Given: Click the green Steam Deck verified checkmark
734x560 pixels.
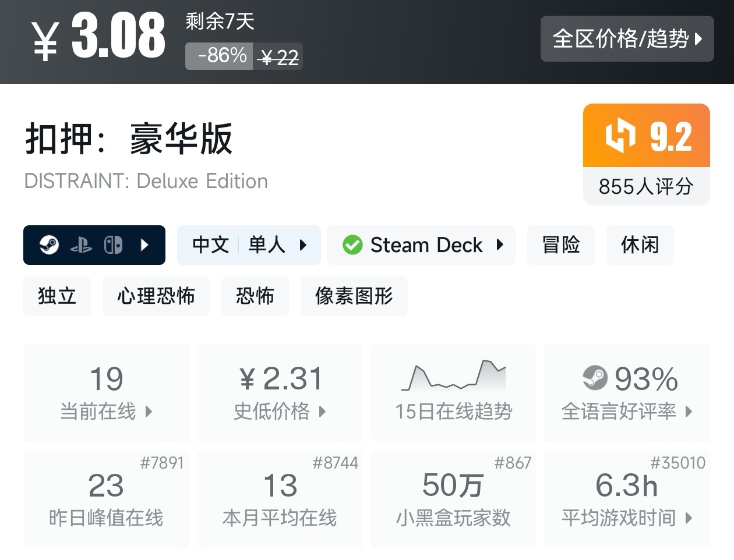Looking at the screenshot, I should (352, 245).
